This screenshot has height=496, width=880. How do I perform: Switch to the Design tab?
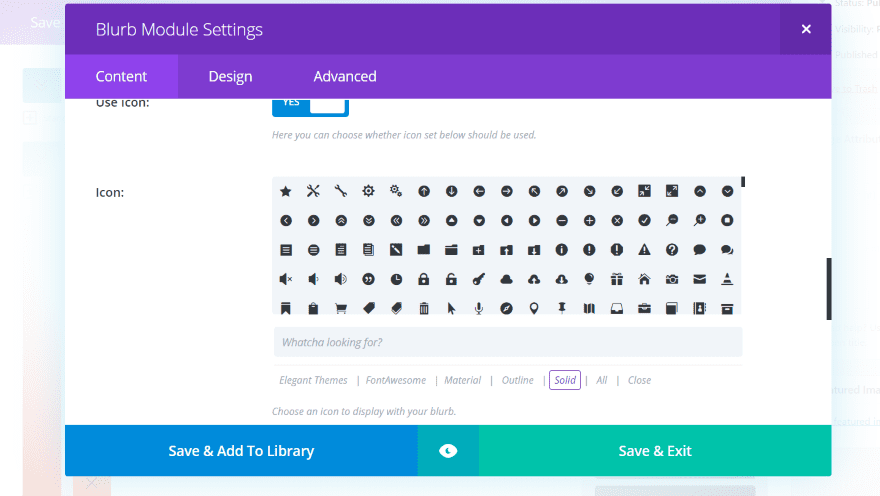230,76
